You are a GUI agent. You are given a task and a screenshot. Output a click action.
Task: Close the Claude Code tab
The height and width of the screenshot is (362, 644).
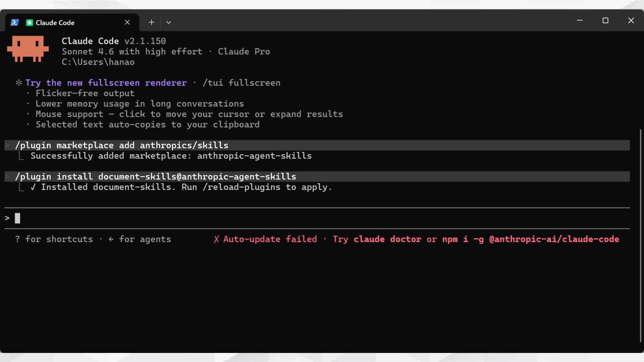point(127,22)
